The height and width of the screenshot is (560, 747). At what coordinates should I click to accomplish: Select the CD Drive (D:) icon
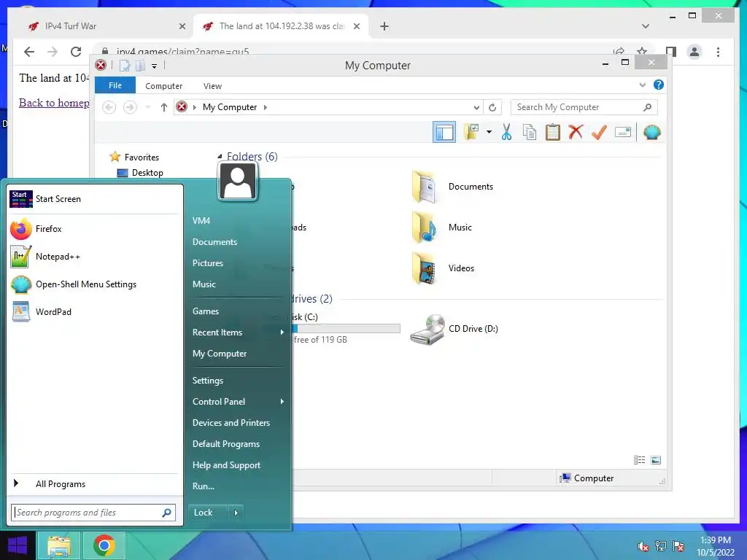tap(454, 329)
